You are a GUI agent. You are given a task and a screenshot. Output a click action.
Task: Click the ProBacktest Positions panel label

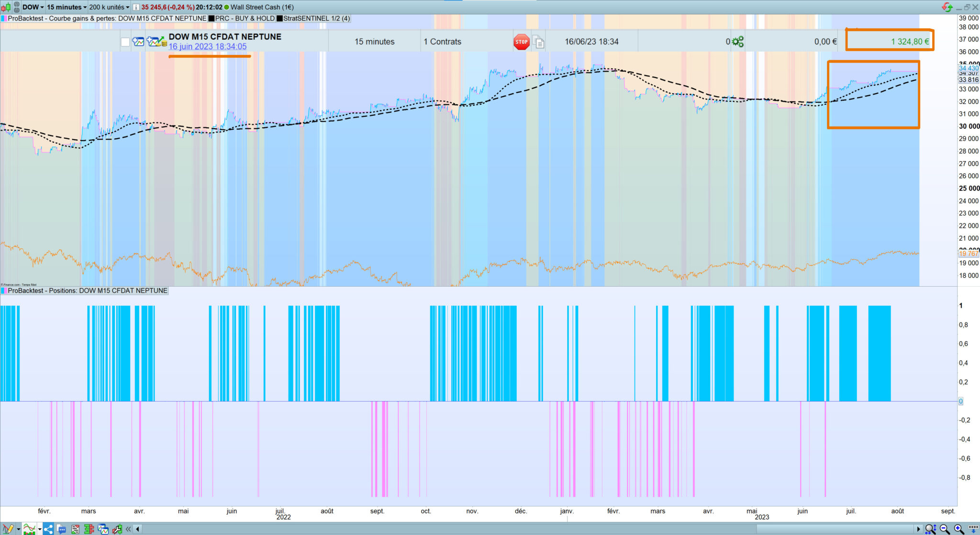[x=87, y=291]
